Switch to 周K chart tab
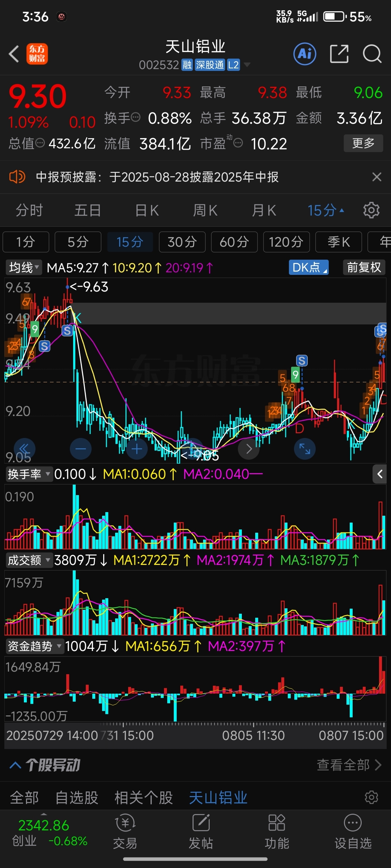The height and width of the screenshot is (868, 391). pos(205,210)
